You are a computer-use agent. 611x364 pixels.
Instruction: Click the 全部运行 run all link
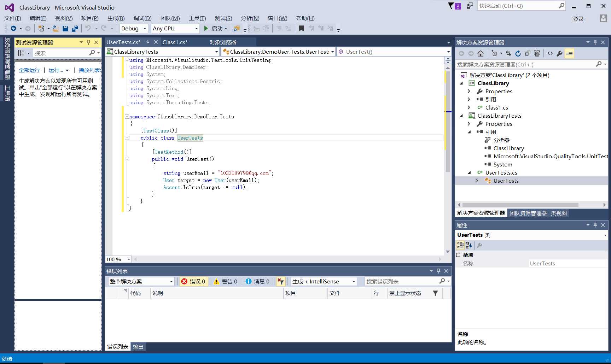29,70
